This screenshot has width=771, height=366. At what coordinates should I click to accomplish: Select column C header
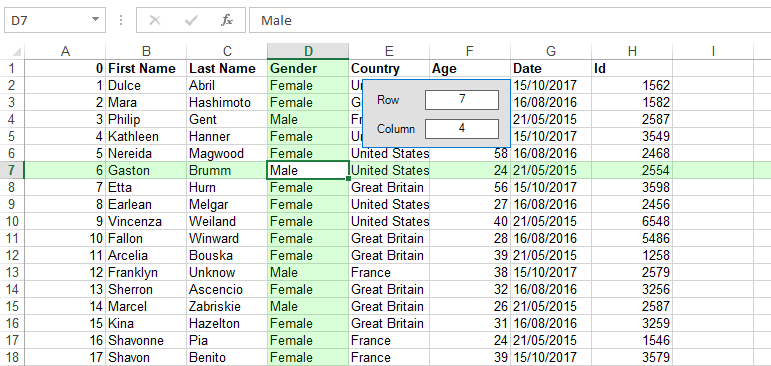[x=227, y=51]
